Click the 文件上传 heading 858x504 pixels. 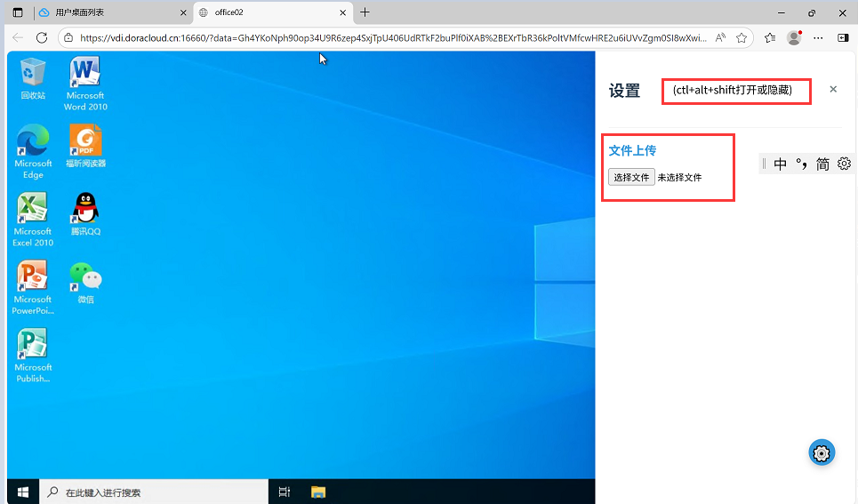click(x=632, y=150)
